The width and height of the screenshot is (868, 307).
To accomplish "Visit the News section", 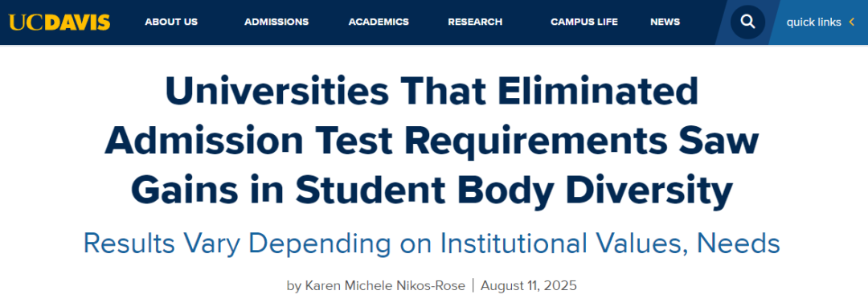I will [665, 23].
